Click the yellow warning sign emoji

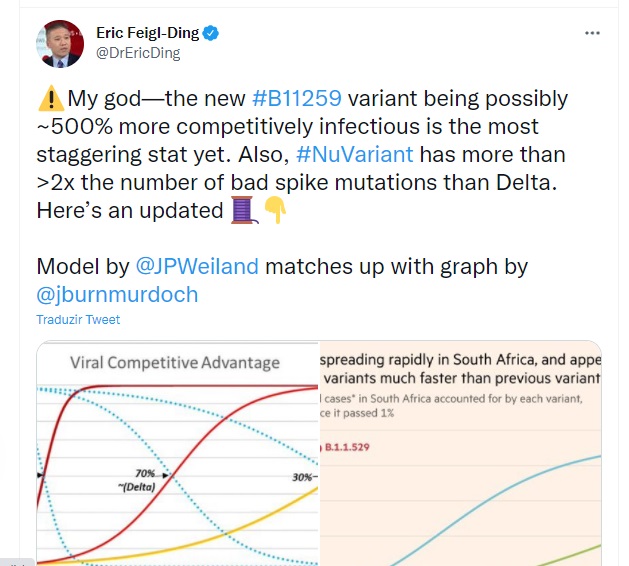[x=50, y=99]
